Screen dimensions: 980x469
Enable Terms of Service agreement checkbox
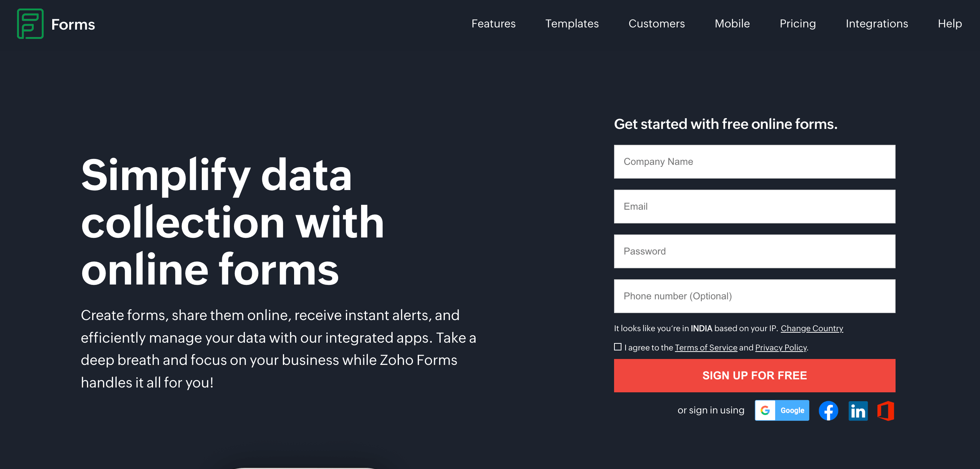click(x=617, y=346)
